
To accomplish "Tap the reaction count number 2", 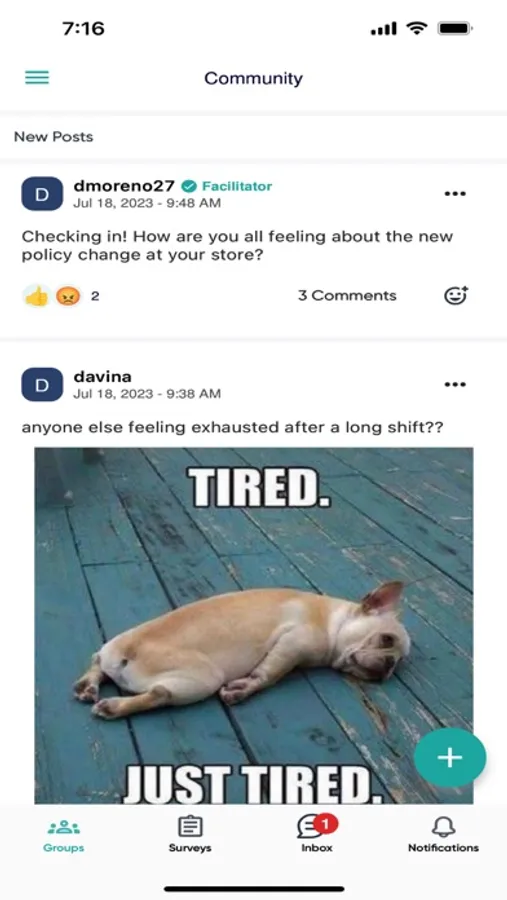I will 95,296.
